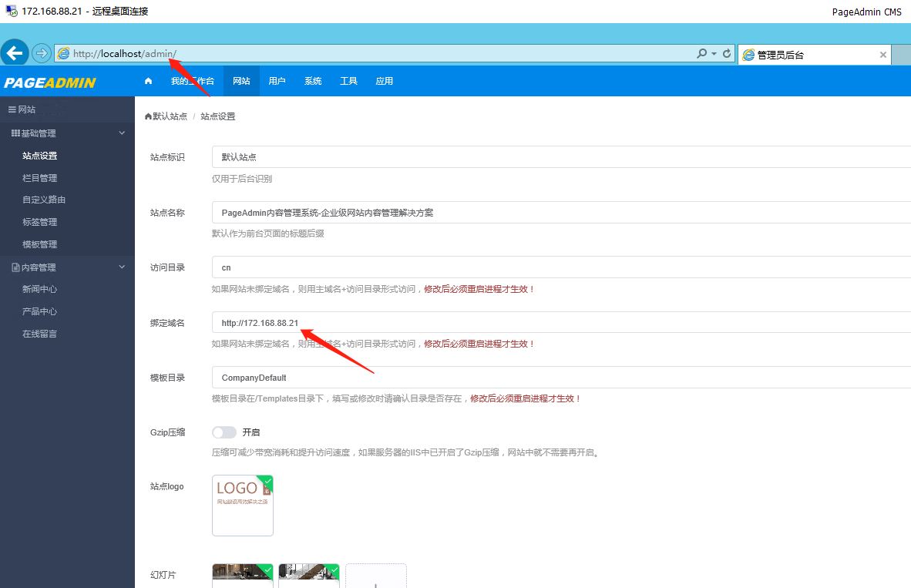
Task: Click the search magnifier icon in address bar
Action: 702,53
